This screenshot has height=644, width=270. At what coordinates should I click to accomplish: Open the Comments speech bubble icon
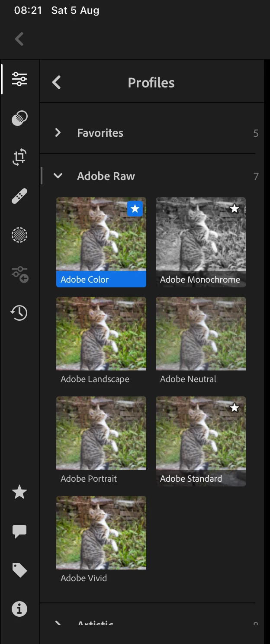click(x=19, y=531)
